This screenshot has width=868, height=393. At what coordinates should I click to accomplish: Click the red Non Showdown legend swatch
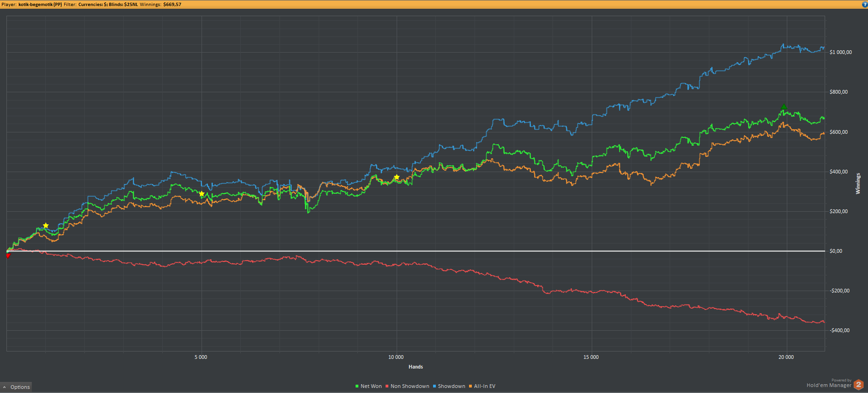point(387,386)
